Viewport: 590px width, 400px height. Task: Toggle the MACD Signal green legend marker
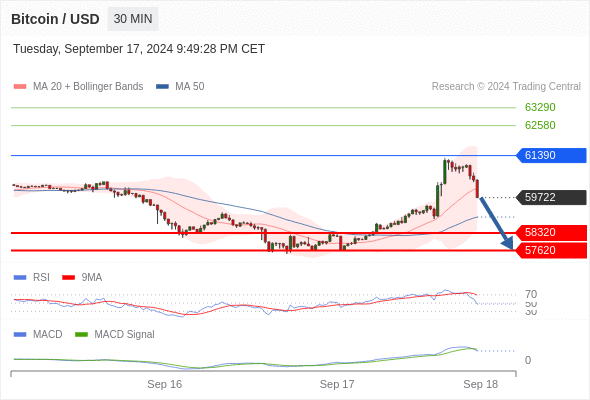[x=81, y=335]
